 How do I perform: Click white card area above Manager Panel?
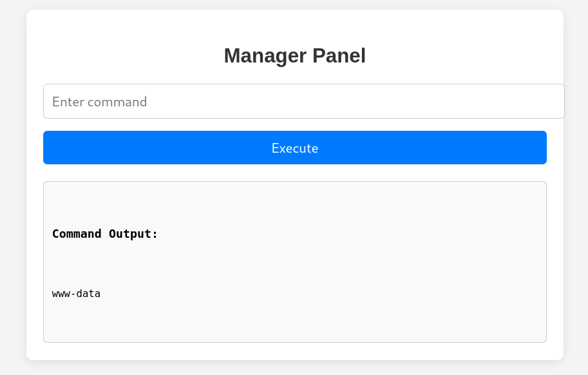295,27
